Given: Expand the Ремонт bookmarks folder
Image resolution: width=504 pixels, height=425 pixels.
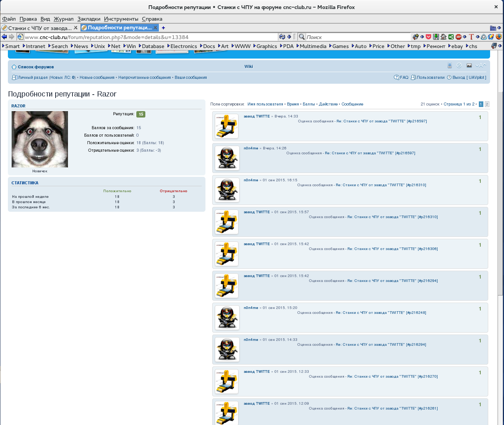Looking at the screenshot, I should click(434, 46).
